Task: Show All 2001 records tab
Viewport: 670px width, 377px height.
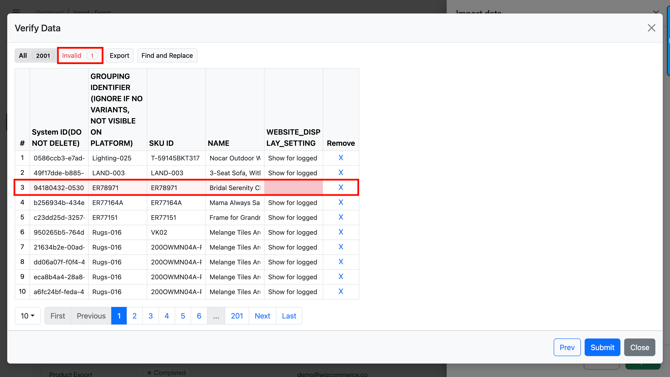Action: coord(35,56)
